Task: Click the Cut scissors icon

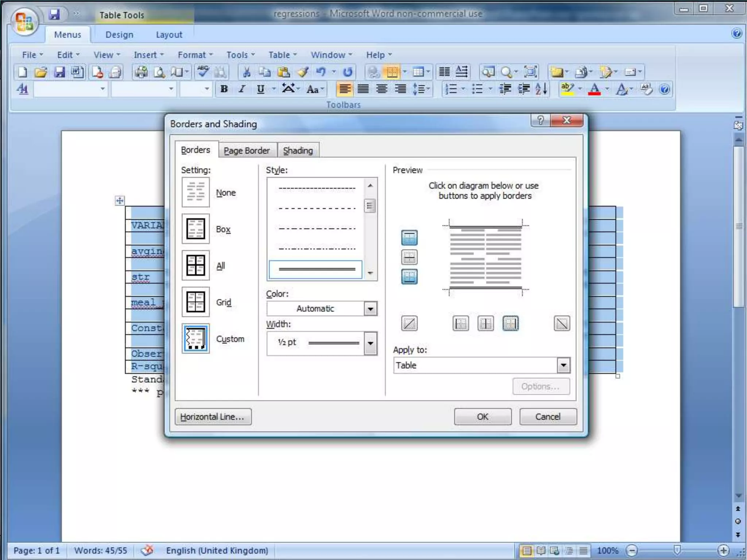Action: (247, 72)
